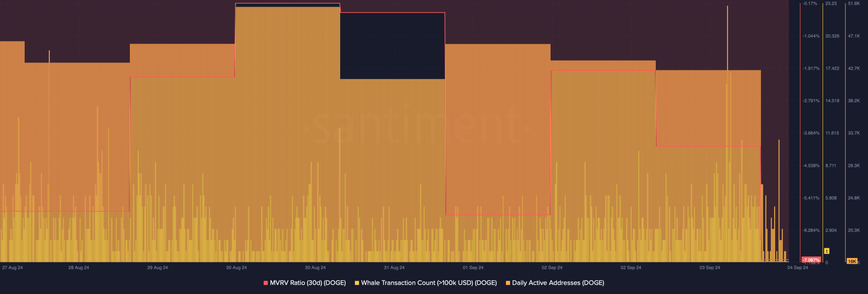Toggle the MVRV Ratio (30d) (DOGE) legend entry

click(304, 283)
